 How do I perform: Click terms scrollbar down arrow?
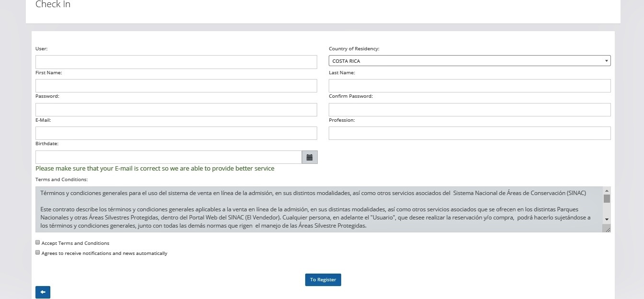click(x=607, y=219)
